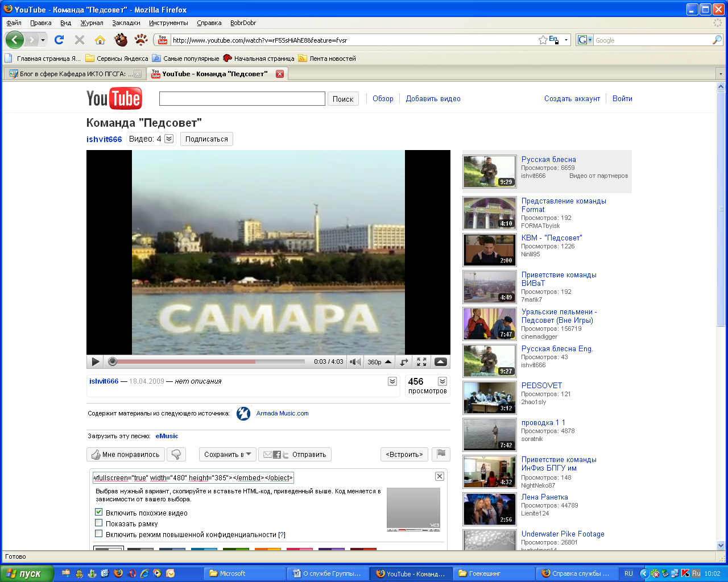
Task: Bookmark this page with the star icon
Action: pos(543,40)
